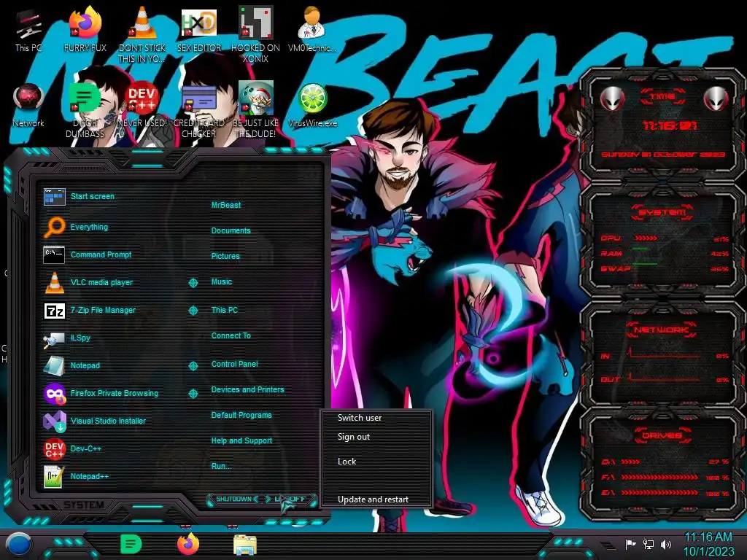The width and height of the screenshot is (747, 560).
Task: Open Visual Studio Installer entry
Action: tap(95, 421)
